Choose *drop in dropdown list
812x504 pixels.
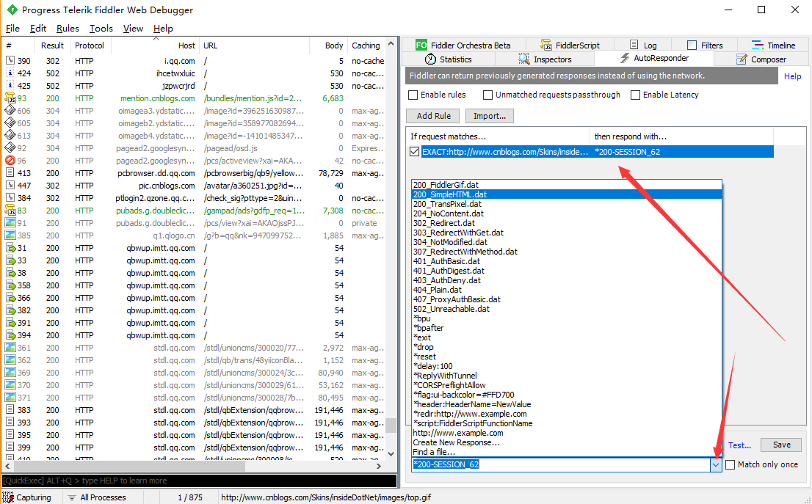tap(567, 347)
